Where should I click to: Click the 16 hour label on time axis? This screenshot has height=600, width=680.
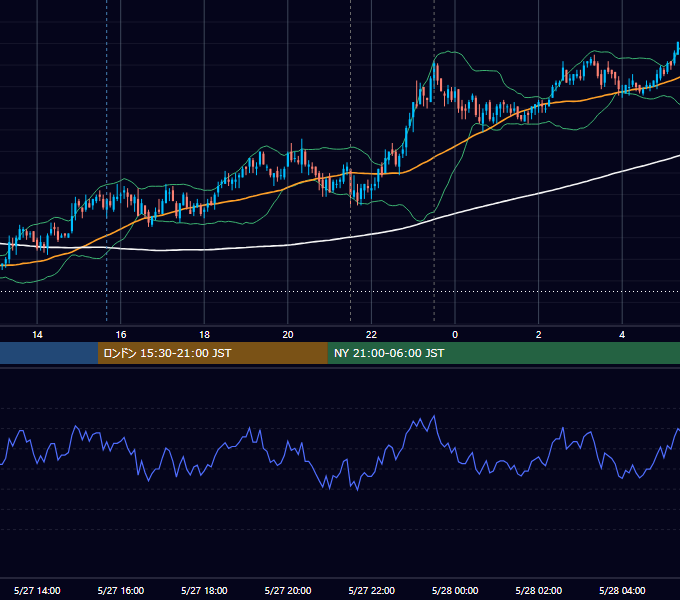[x=121, y=335]
